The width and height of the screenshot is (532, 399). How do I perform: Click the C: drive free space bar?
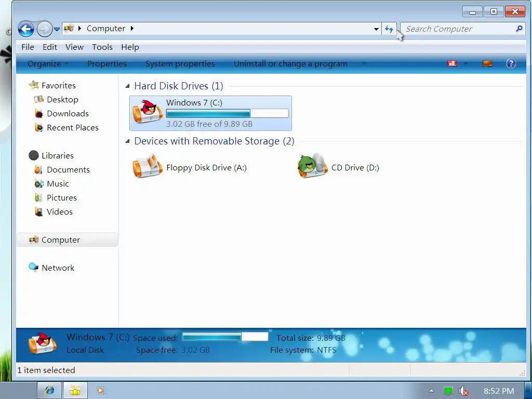click(x=228, y=113)
